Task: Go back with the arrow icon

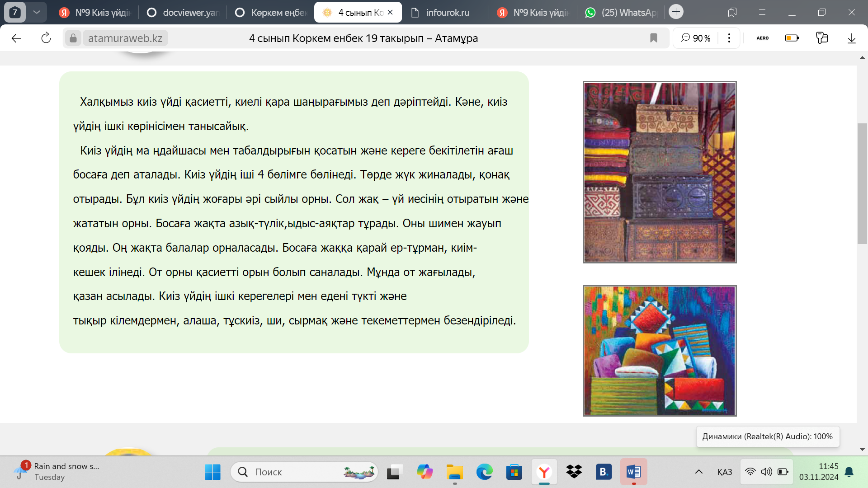Action: 16,38
